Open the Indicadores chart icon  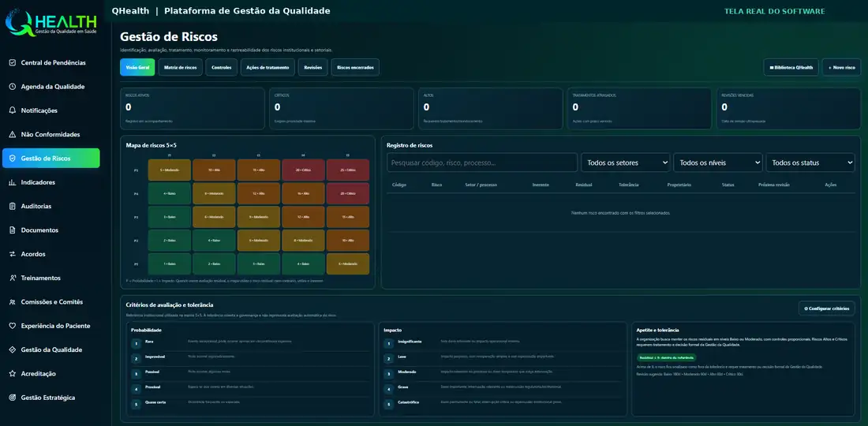pos(13,182)
